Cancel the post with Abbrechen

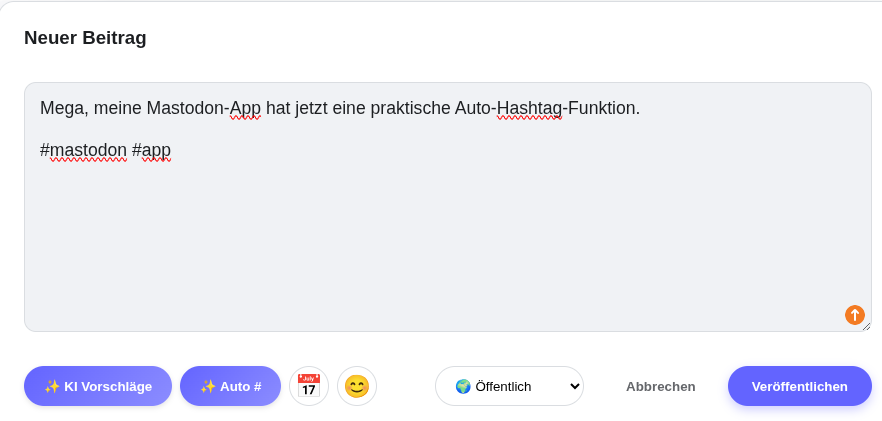(x=660, y=386)
